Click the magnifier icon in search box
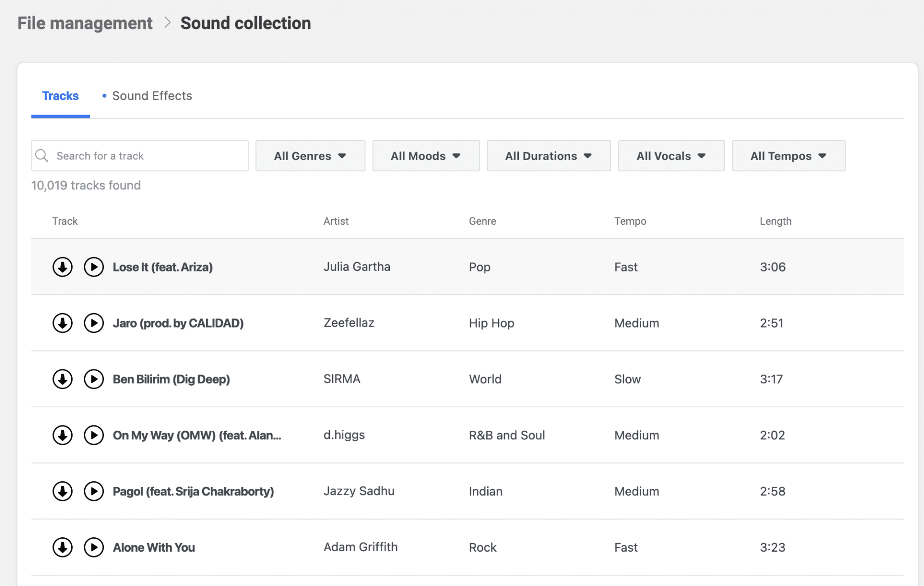The image size is (924, 586). 42,156
